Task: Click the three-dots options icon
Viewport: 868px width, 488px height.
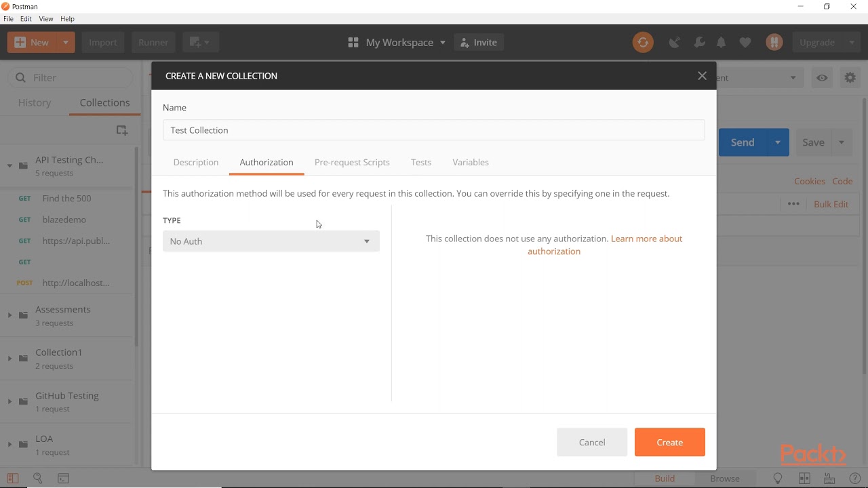Action: pos(793,204)
